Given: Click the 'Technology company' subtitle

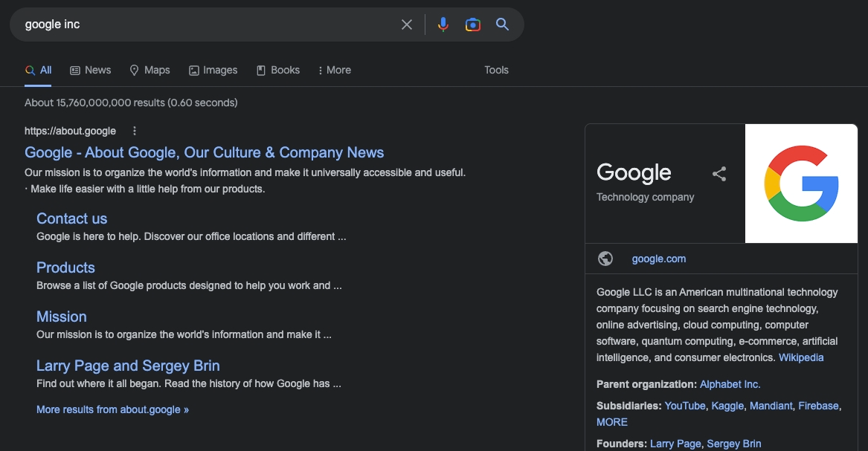Looking at the screenshot, I should pos(645,198).
